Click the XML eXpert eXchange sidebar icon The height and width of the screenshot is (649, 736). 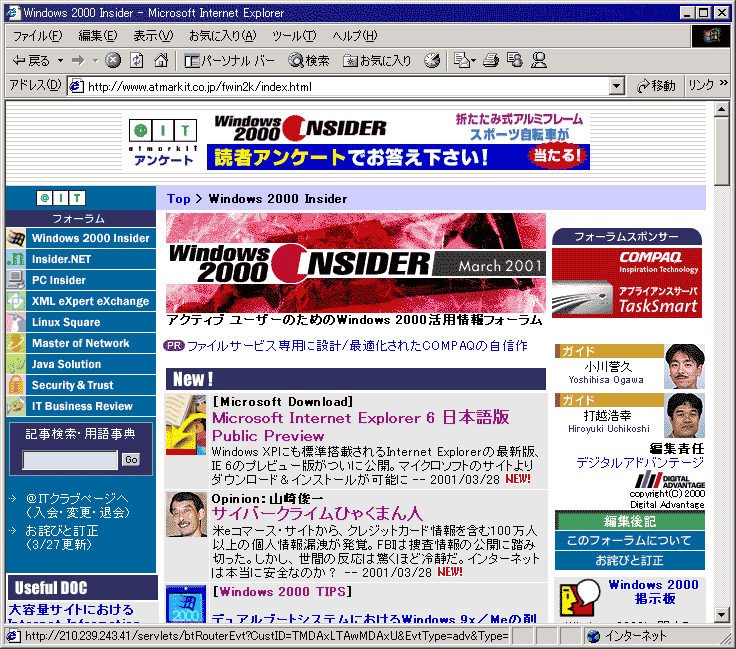click(x=16, y=301)
